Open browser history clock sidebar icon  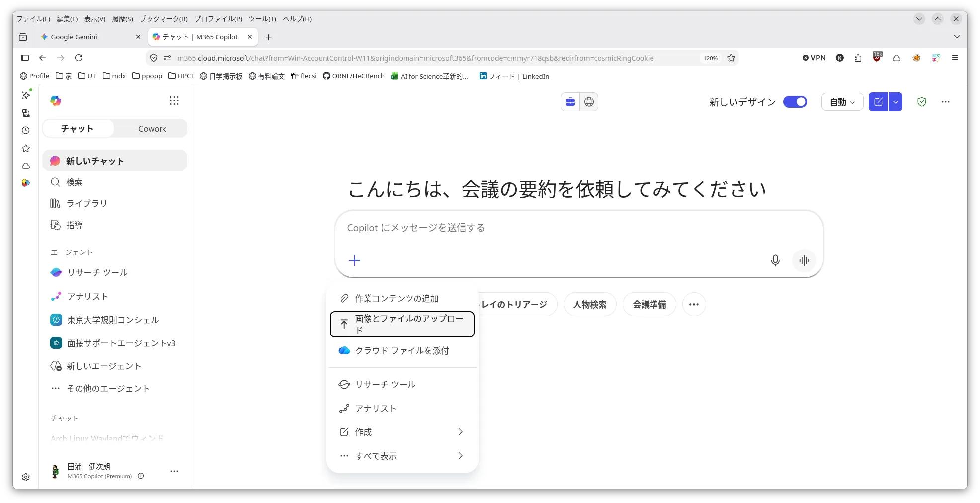pos(26,130)
